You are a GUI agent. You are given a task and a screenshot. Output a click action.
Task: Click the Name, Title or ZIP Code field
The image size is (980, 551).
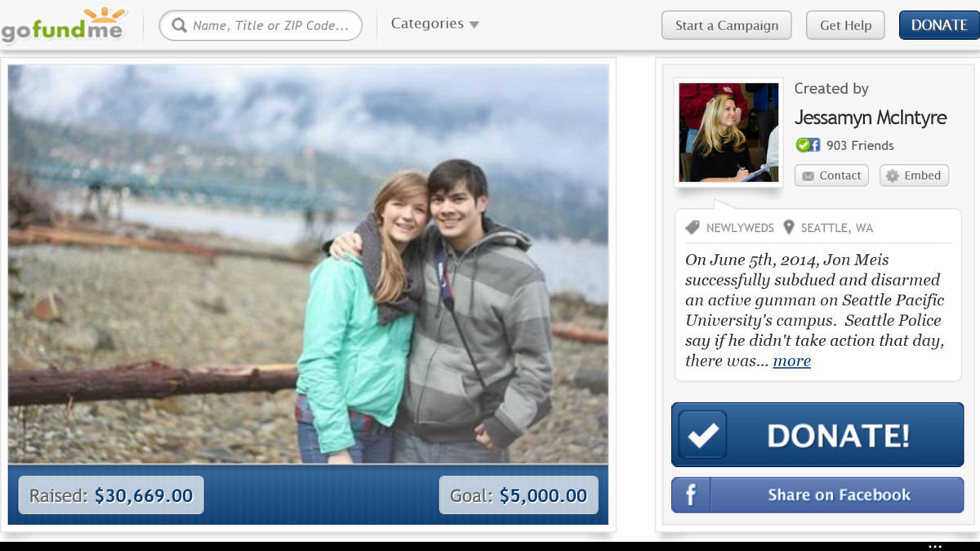[261, 25]
